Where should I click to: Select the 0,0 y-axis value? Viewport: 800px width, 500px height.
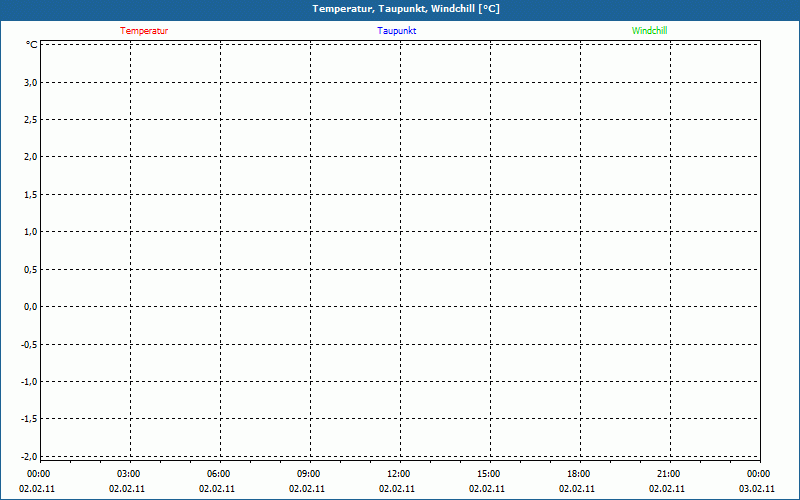pos(31,307)
